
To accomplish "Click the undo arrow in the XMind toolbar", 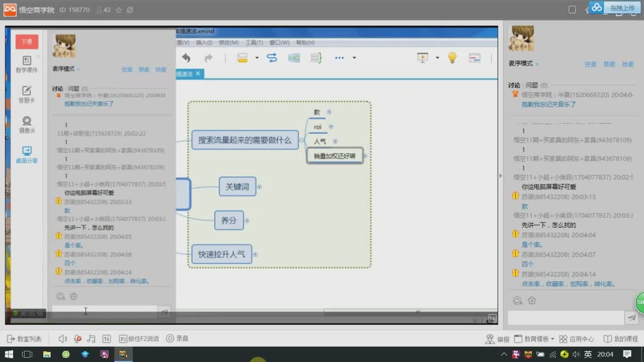I will click(x=186, y=58).
